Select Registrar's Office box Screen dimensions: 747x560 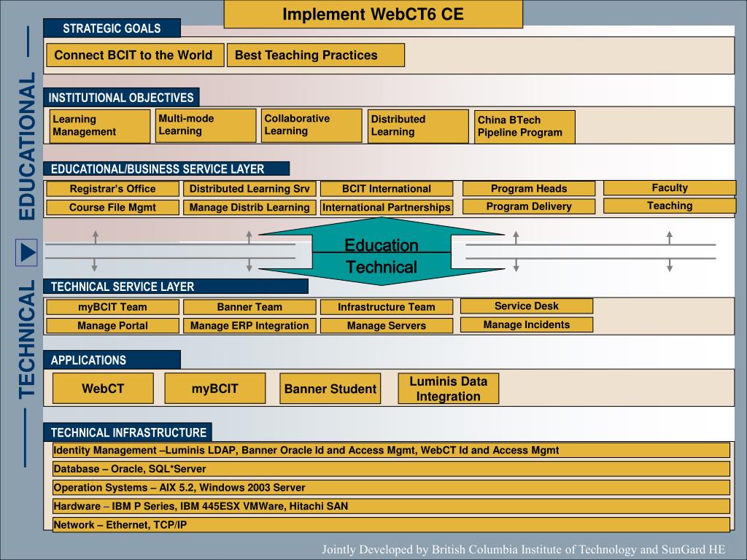[x=113, y=189]
